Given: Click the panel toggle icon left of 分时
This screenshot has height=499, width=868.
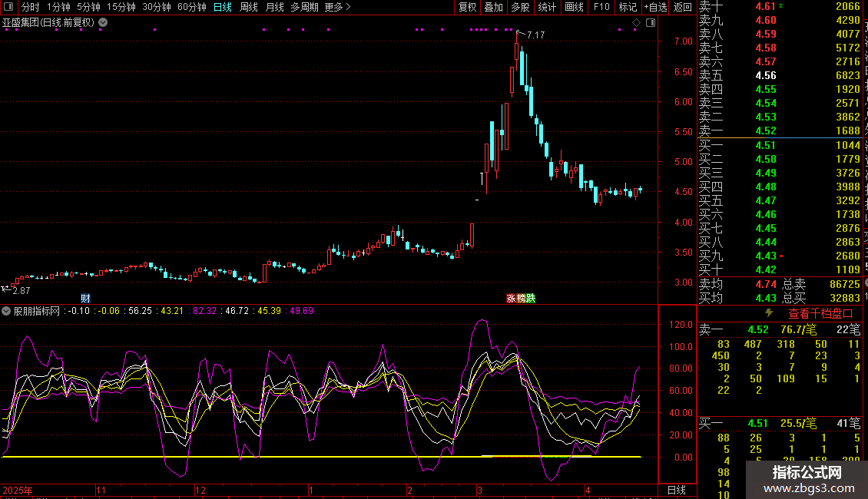Looking at the screenshot, I should pyautogui.click(x=8, y=7).
